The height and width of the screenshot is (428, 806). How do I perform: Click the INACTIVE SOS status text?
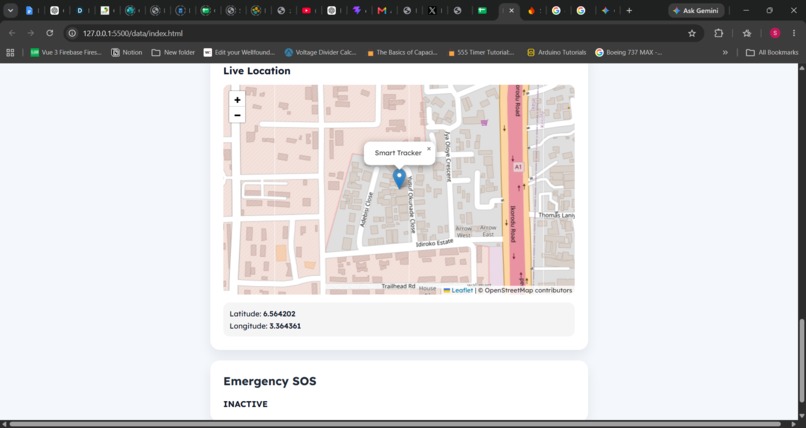(x=245, y=404)
